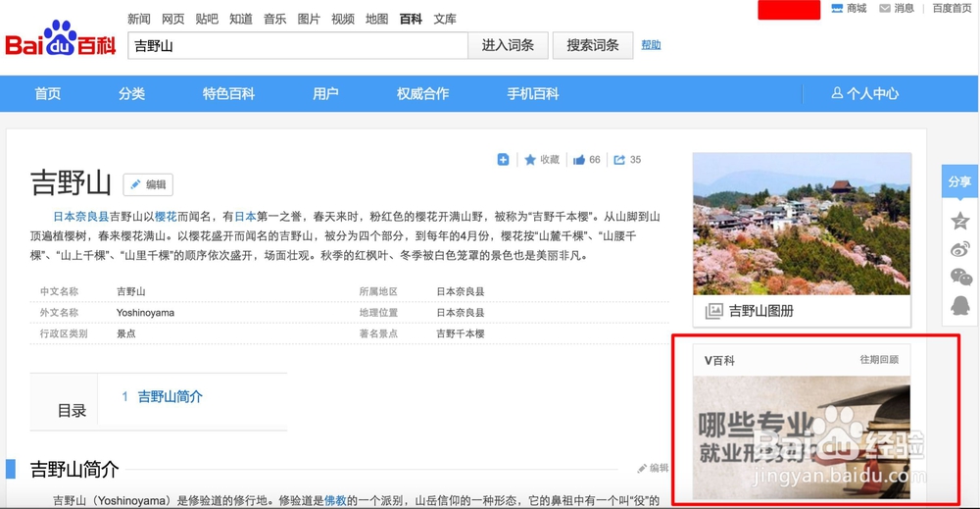Open 手机百科 in navigation bar
Viewport: 980px width, 509px height.
533,94
